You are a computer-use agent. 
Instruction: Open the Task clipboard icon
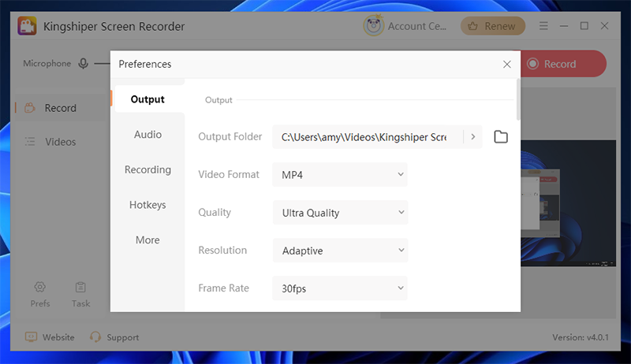pos(80,287)
